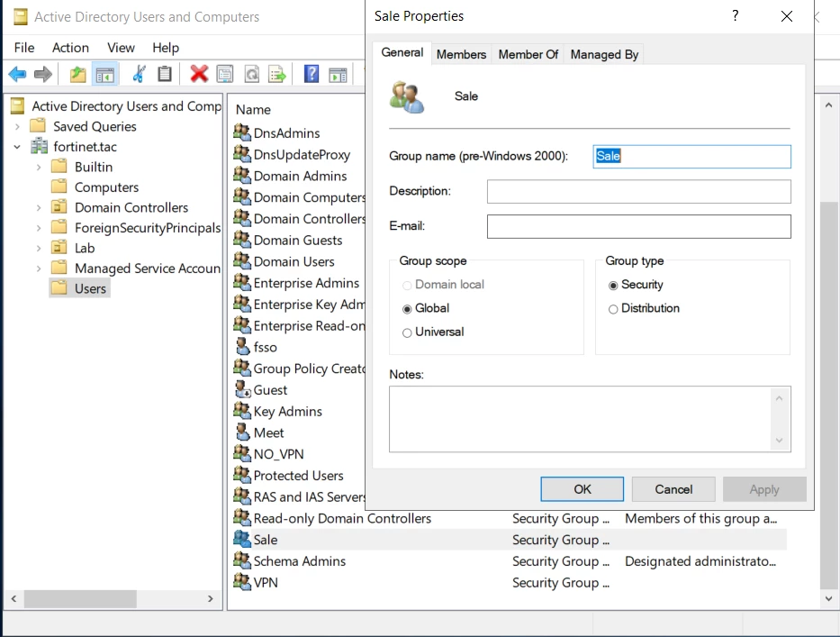Select the NO_VPN group icon

click(x=242, y=453)
